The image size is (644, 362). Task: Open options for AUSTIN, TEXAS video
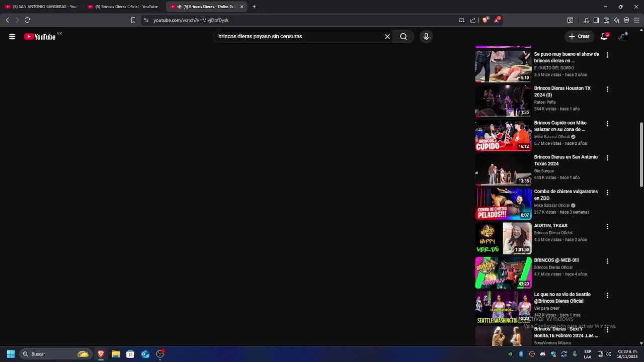pyautogui.click(x=607, y=227)
